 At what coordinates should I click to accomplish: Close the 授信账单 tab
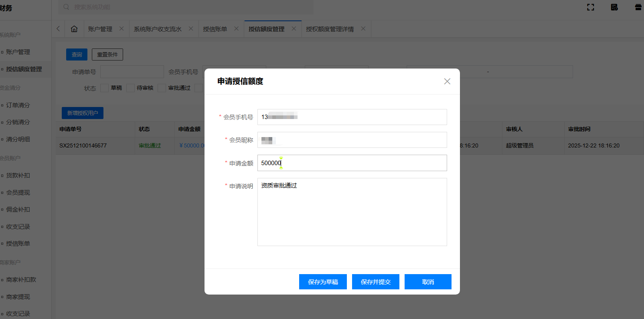pyautogui.click(x=236, y=28)
